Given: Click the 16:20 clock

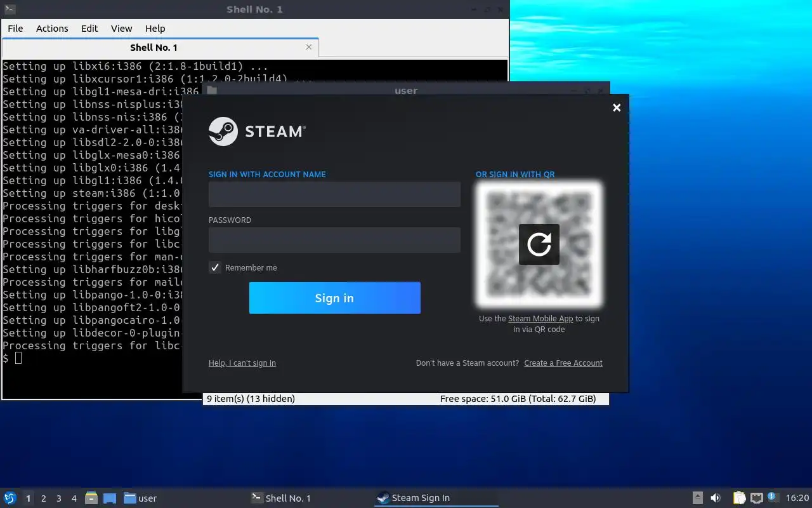Looking at the screenshot, I should click(x=797, y=498).
